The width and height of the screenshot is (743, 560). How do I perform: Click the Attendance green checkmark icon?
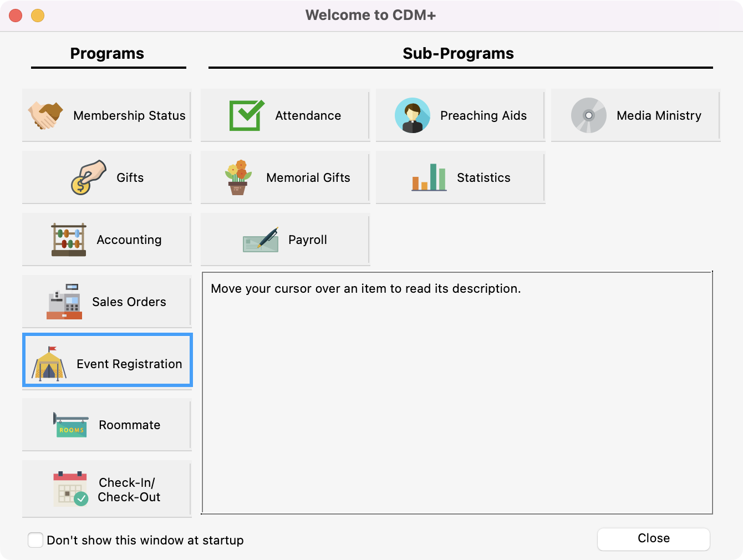(246, 115)
